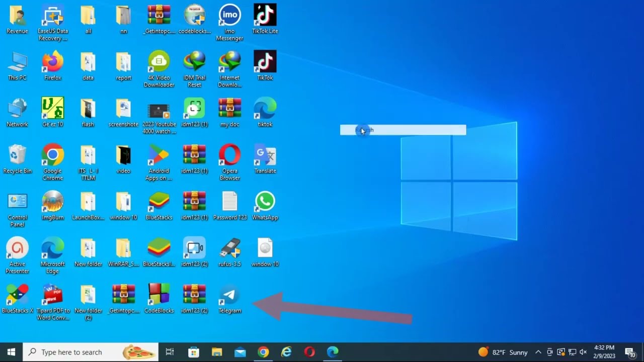Open the Revenue desktop shortcut

(17, 20)
